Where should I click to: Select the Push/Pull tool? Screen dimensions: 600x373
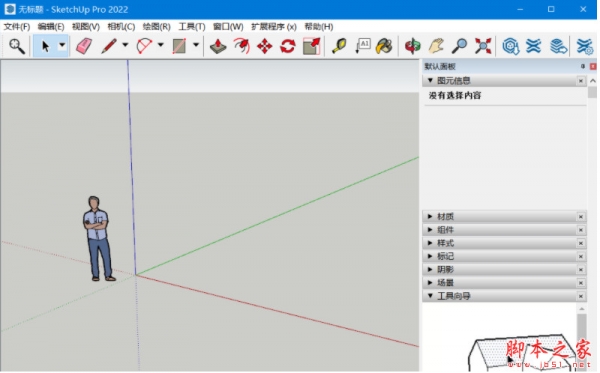point(218,46)
